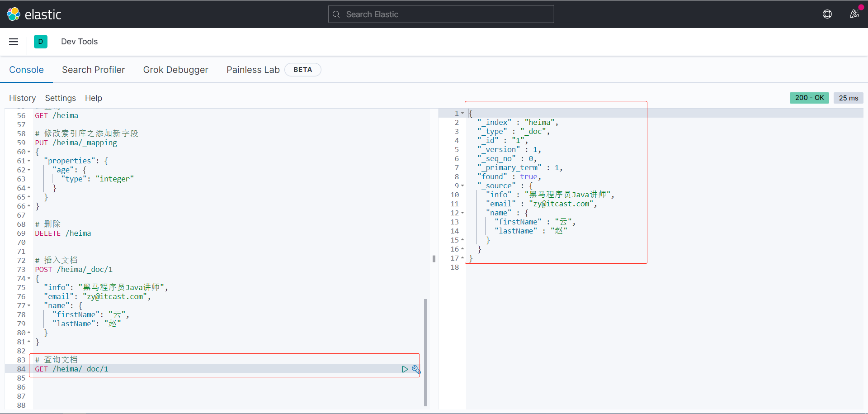The height and width of the screenshot is (414, 868).
Task: Open the Painless Lab tab
Action: tap(253, 70)
